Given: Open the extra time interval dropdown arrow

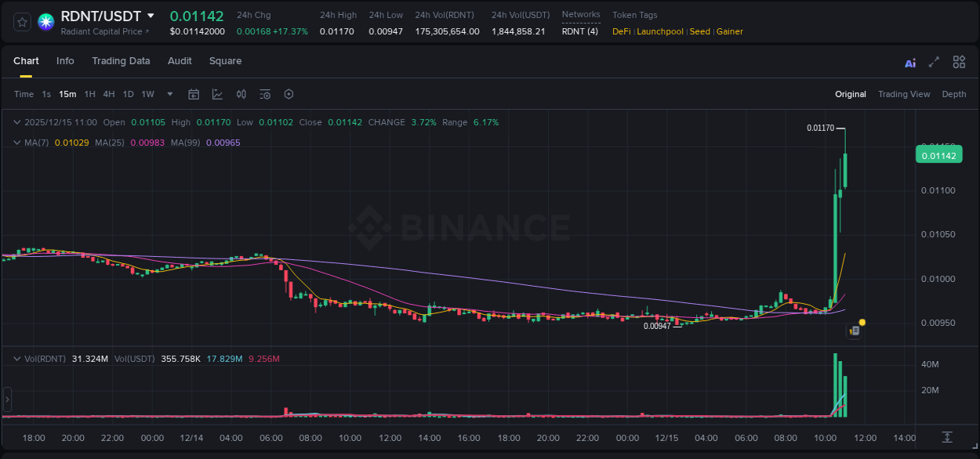Looking at the screenshot, I should (x=169, y=94).
